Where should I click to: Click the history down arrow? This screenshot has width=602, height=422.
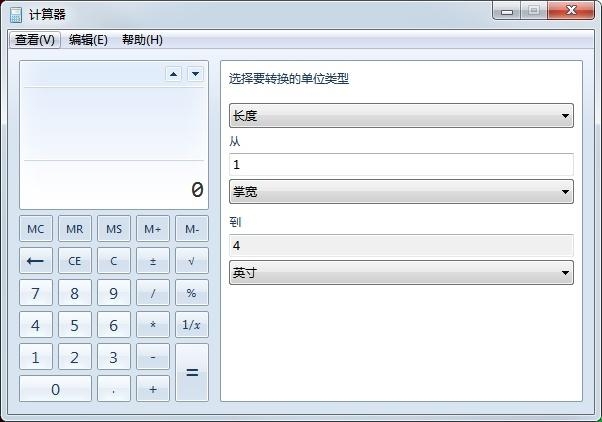pyautogui.click(x=195, y=74)
